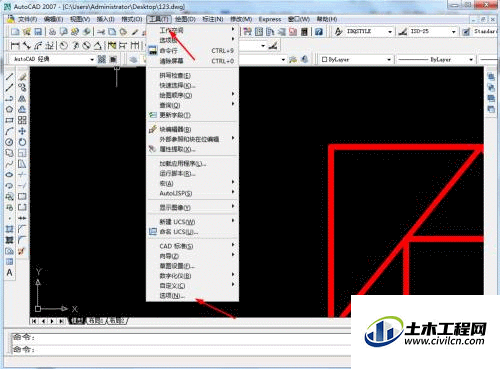This screenshot has width=500, height=369.
Task: Click the Copy icon in the standard toolbar
Action: (x=112, y=32)
